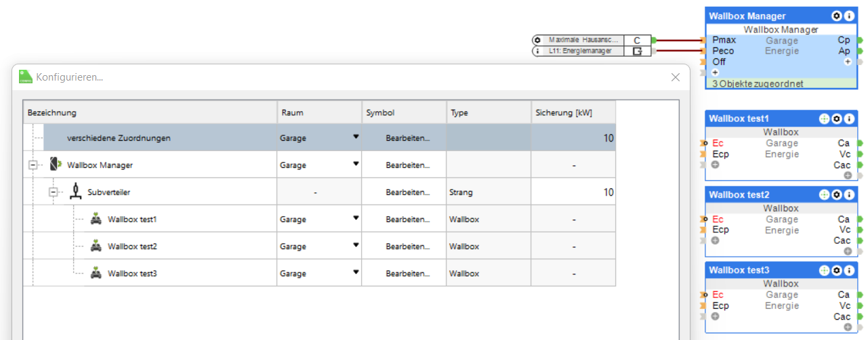
Task: Click Sicherung value field for Subverteiler
Action: 573,192
